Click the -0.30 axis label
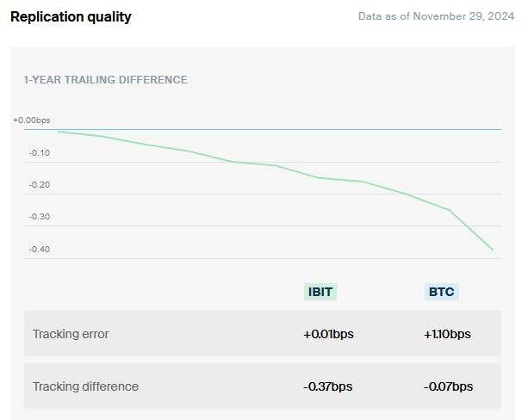This screenshot has height=420, width=528. click(x=40, y=217)
